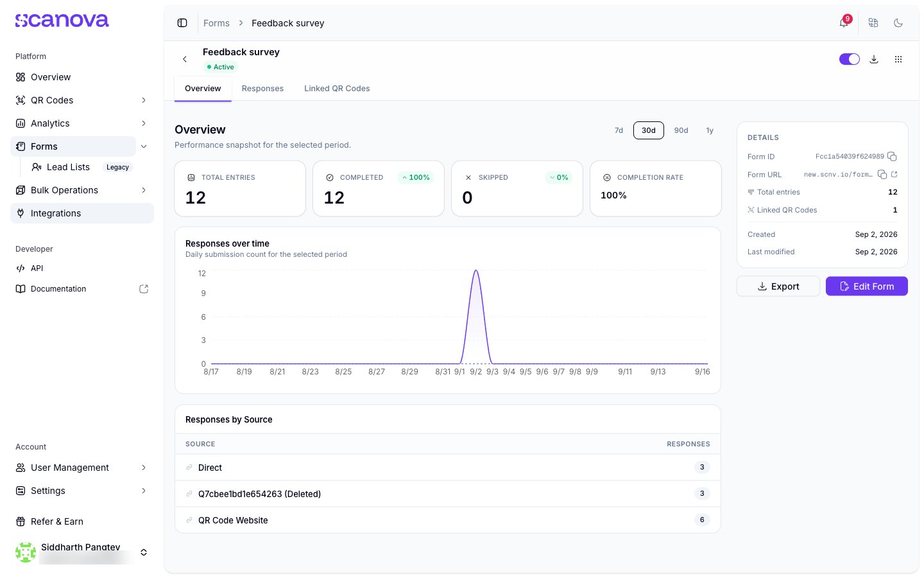Click the QR Codes sidebar icon

coord(21,100)
